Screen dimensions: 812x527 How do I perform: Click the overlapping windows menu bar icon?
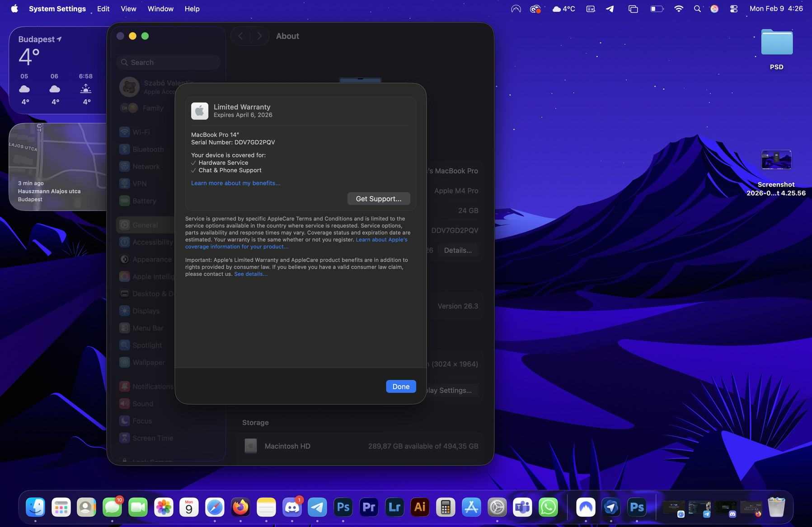633,9
